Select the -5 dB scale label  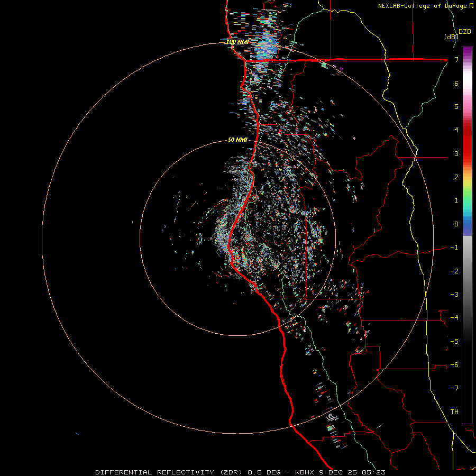[454, 342]
